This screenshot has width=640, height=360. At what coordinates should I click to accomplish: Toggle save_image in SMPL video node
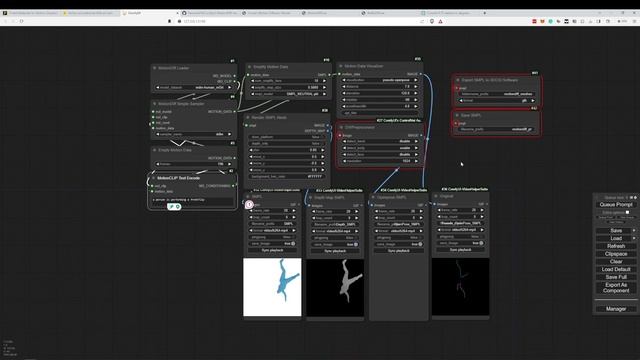coord(272,244)
